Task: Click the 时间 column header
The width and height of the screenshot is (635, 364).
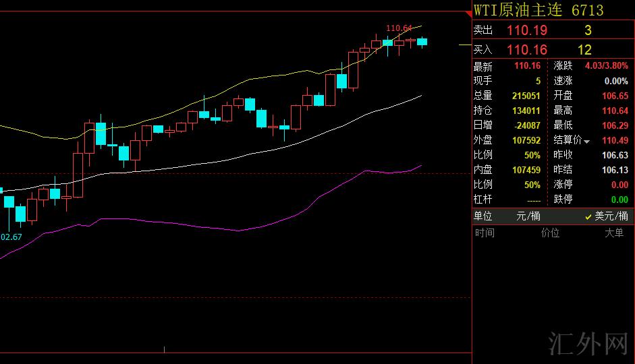Action: coord(485,233)
